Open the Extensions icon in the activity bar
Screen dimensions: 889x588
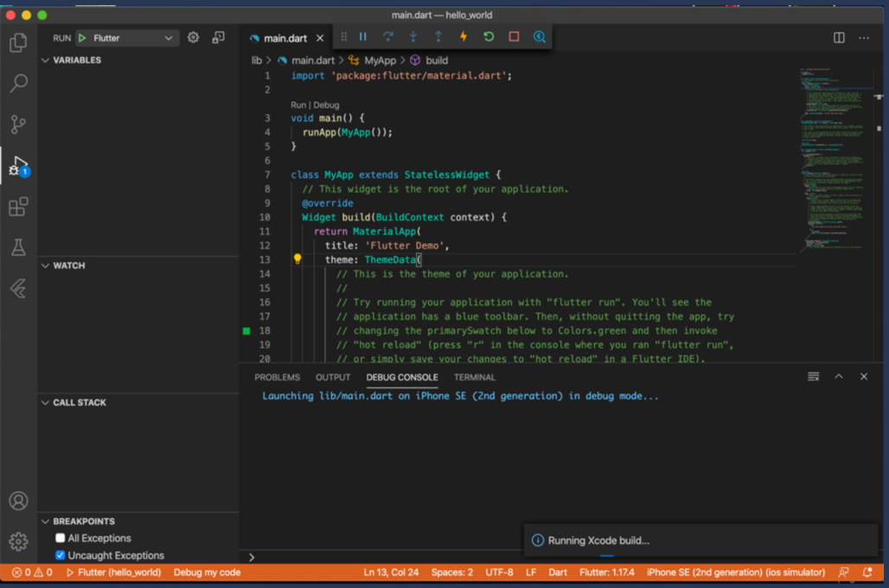pyautogui.click(x=18, y=207)
